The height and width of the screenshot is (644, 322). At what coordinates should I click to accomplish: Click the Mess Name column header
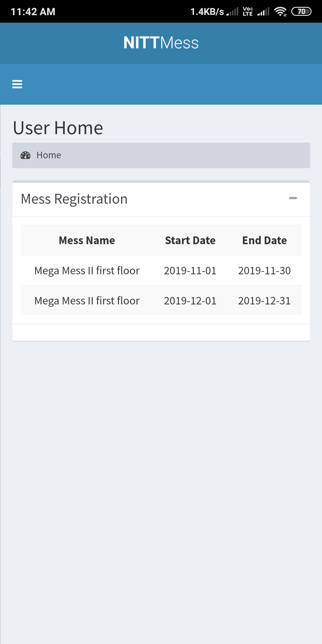87,240
